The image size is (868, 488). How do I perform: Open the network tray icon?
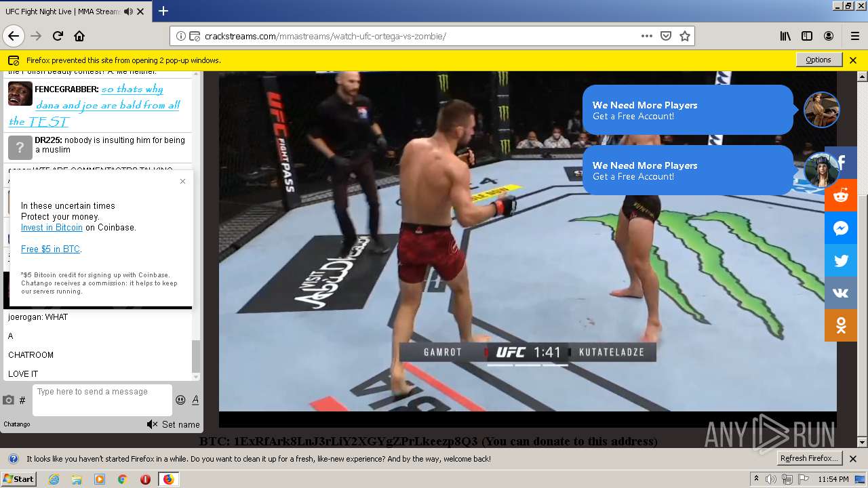coord(787,479)
